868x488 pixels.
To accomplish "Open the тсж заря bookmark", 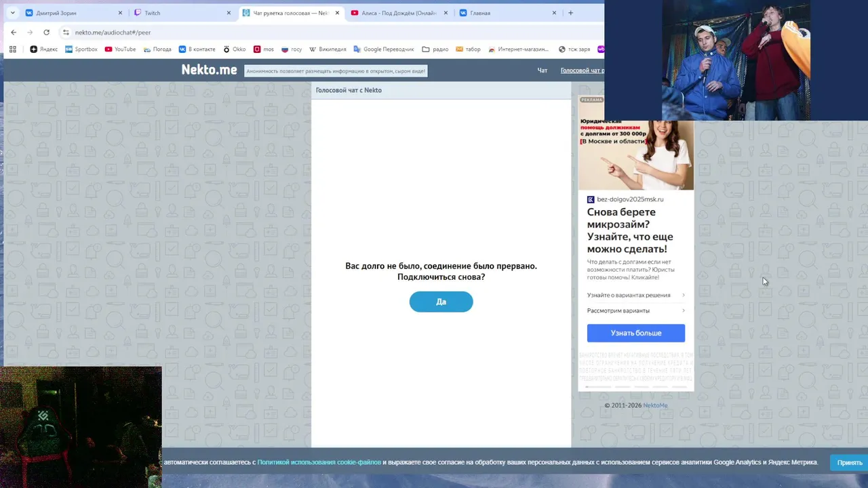I will [x=574, y=49].
